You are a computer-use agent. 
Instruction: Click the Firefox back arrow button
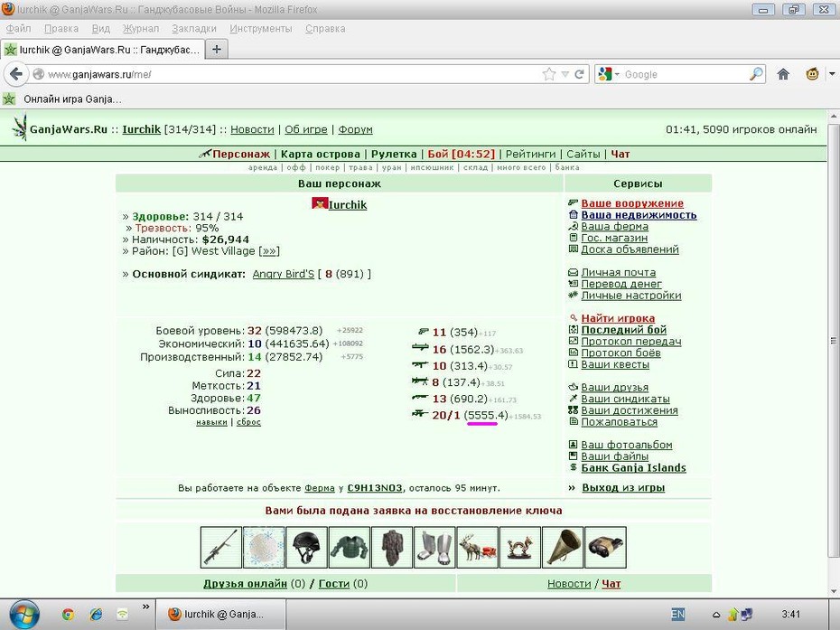16,74
